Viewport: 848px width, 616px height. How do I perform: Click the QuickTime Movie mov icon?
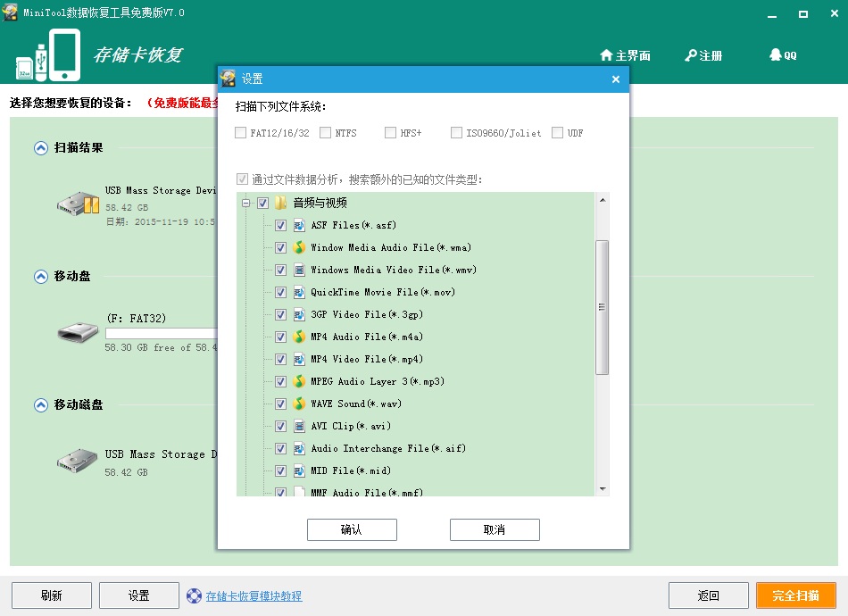pos(299,292)
